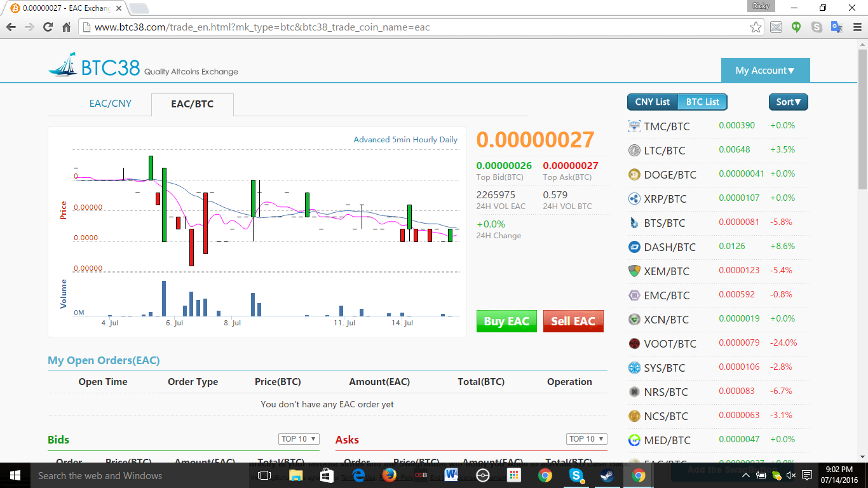Switch the chart to Hourly
The height and width of the screenshot is (488, 868).
tap(425, 139)
